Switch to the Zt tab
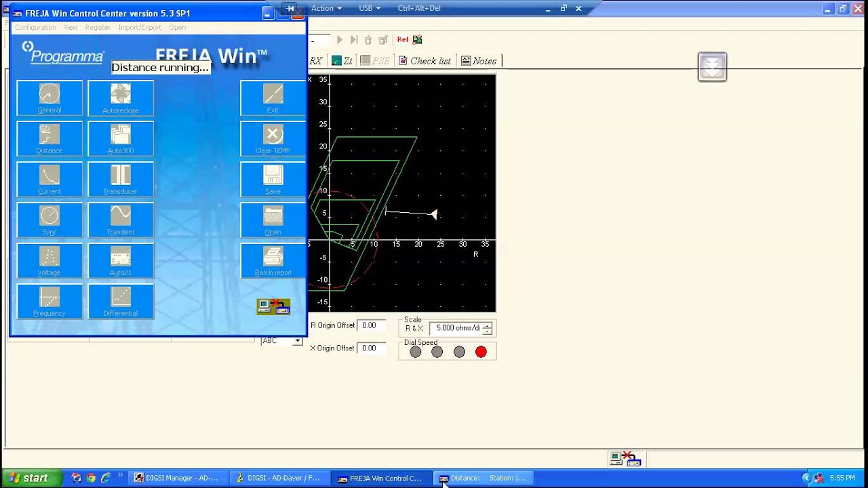The image size is (868, 488). 342,61
